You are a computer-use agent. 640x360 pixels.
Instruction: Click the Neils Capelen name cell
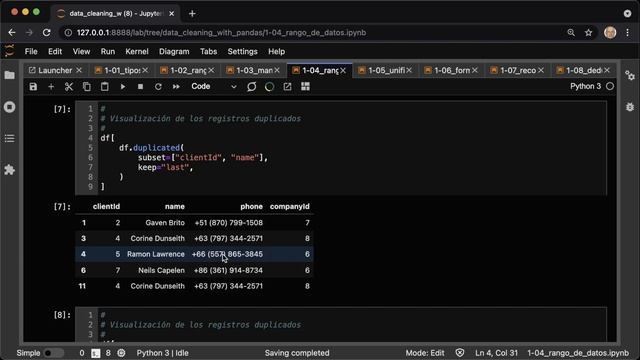[161, 270]
